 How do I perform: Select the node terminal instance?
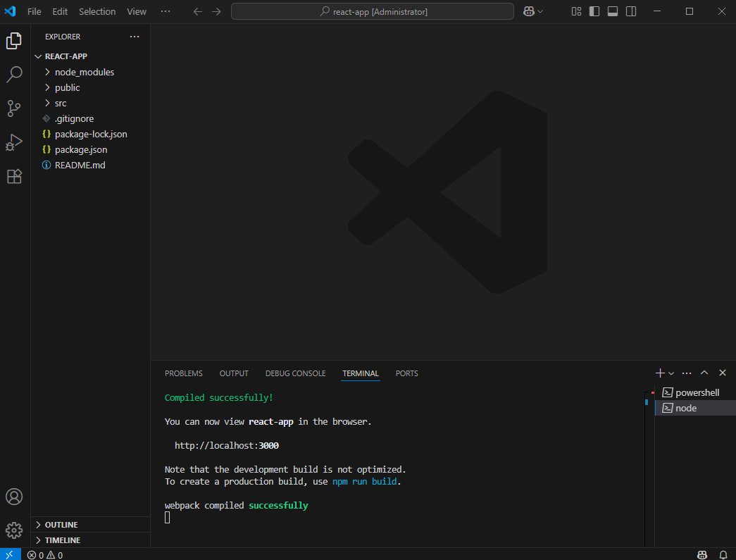click(x=696, y=408)
